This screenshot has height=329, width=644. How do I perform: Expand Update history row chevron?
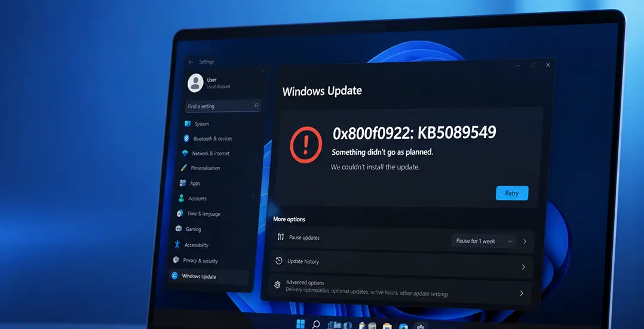point(523,267)
